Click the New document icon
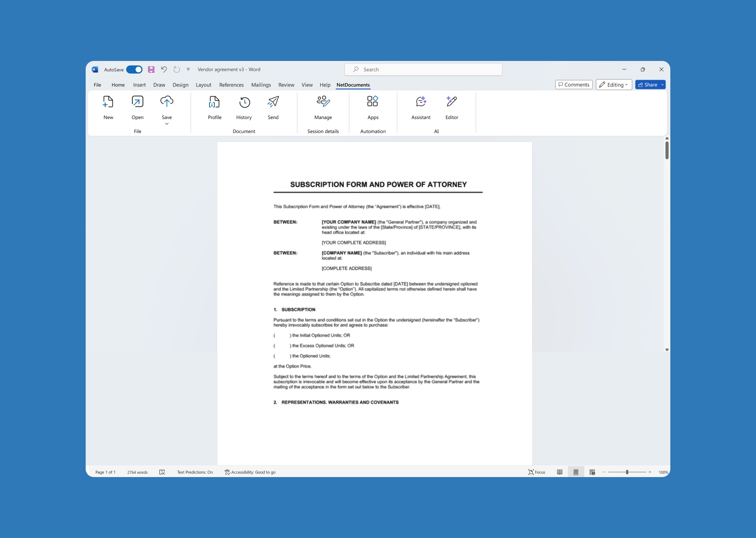 (x=108, y=102)
